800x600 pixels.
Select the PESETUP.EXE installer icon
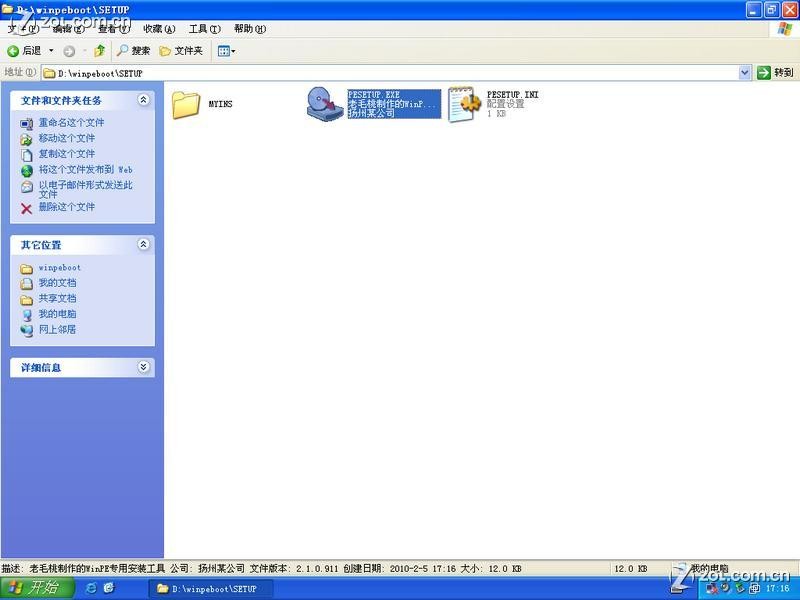[324, 104]
